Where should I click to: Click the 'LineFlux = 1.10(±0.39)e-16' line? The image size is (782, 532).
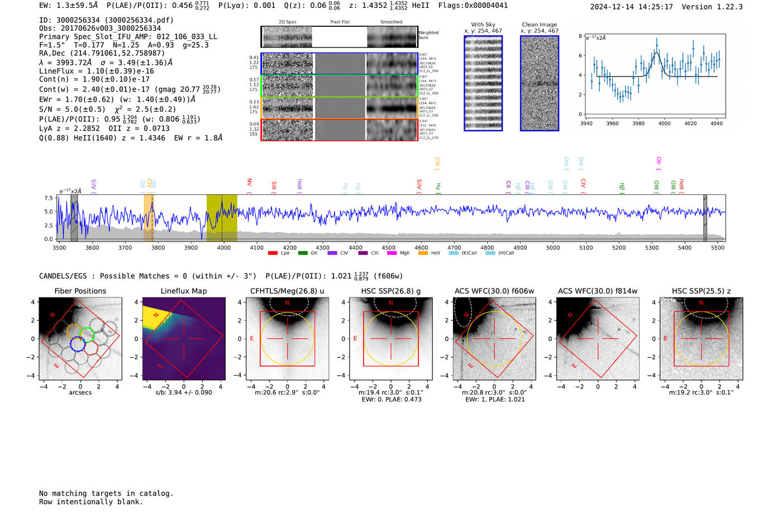pos(97,71)
